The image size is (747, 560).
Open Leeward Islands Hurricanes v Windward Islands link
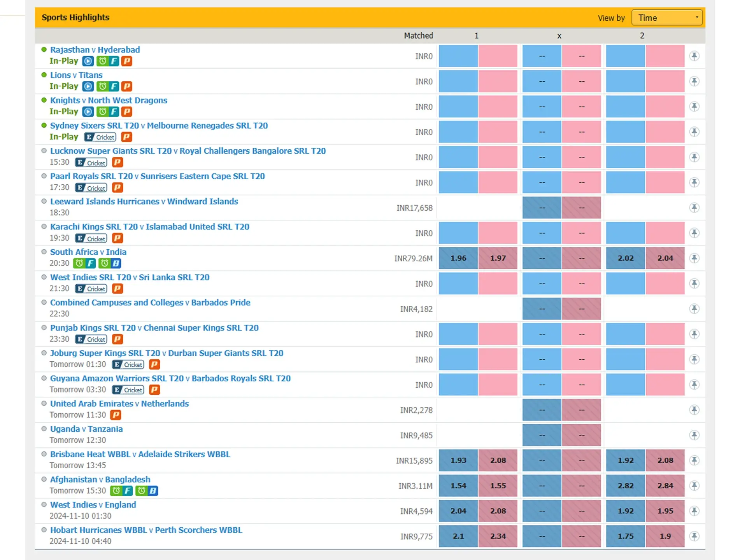coord(144,201)
